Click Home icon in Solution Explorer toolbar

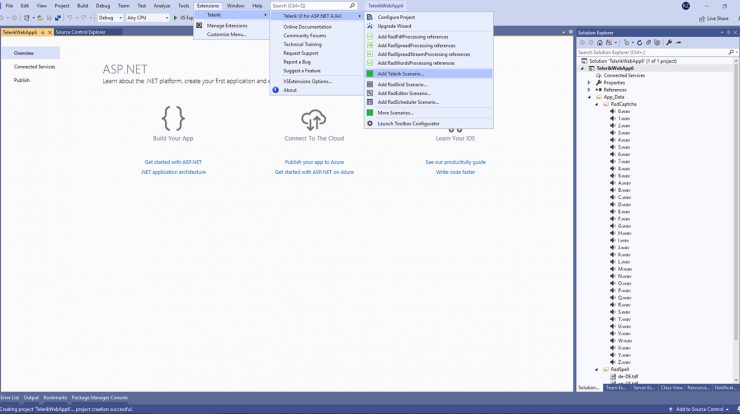[600, 42]
